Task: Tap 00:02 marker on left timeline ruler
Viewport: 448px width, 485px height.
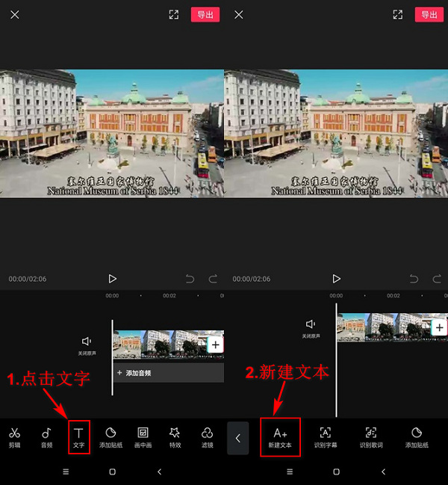Action: point(169,296)
